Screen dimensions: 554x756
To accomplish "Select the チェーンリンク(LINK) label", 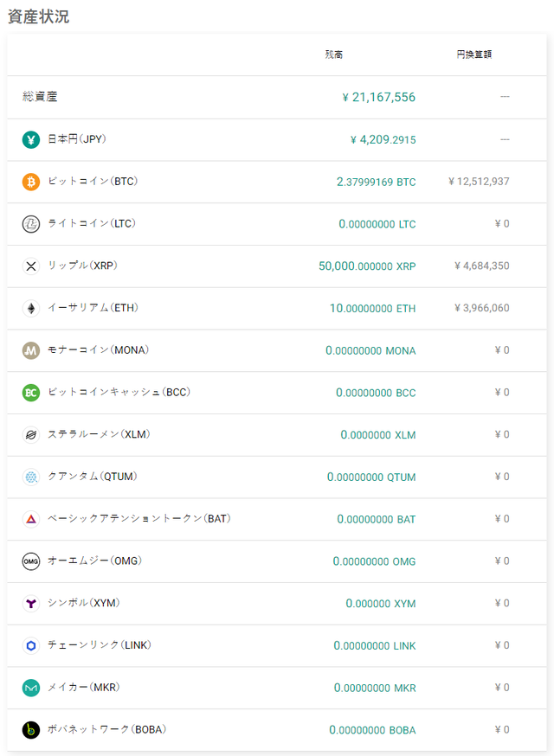I will (100, 644).
